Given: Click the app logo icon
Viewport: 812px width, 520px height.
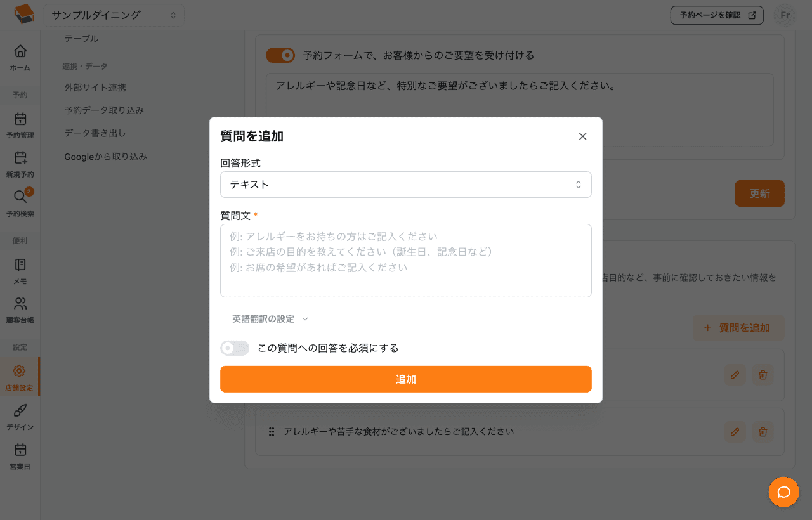Looking at the screenshot, I should point(24,15).
